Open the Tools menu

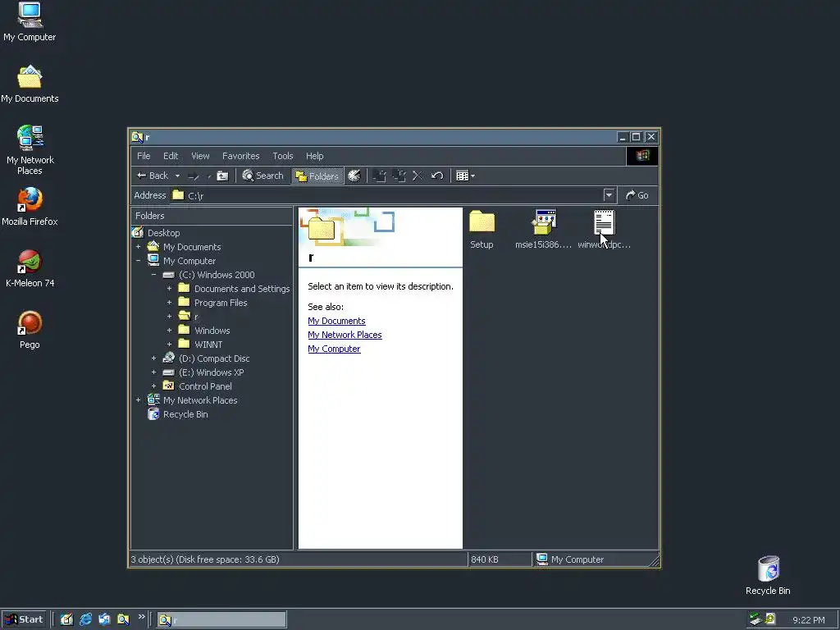[x=283, y=156]
